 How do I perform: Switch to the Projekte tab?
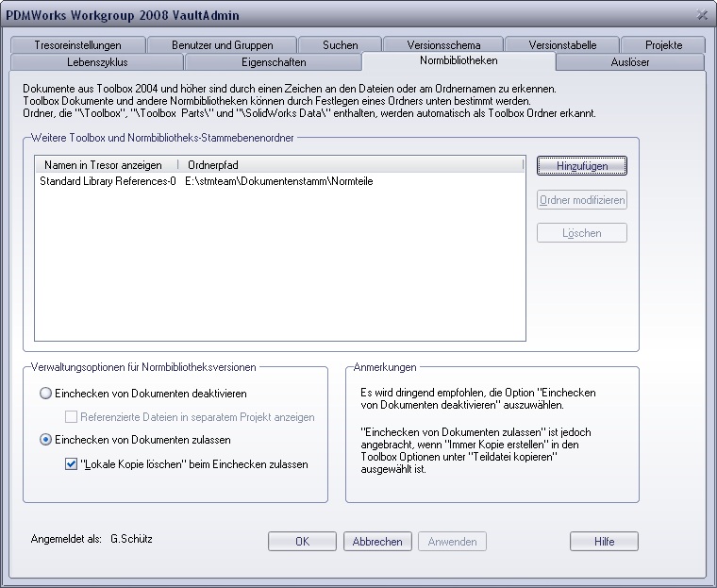[663, 45]
